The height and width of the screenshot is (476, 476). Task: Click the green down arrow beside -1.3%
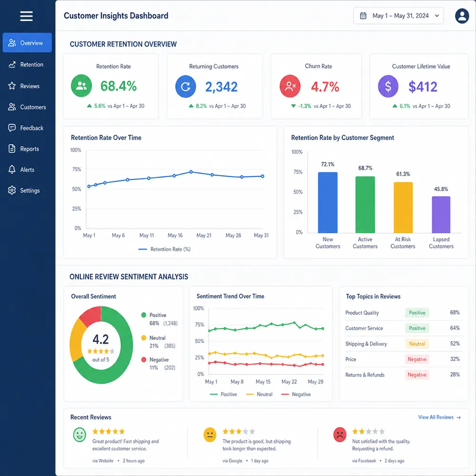point(293,106)
